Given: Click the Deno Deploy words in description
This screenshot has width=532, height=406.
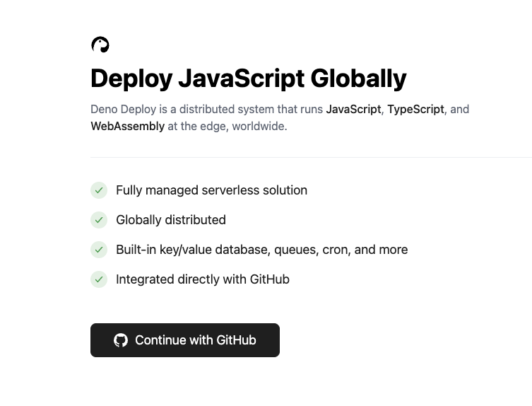Looking at the screenshot, I should (124, 110).
